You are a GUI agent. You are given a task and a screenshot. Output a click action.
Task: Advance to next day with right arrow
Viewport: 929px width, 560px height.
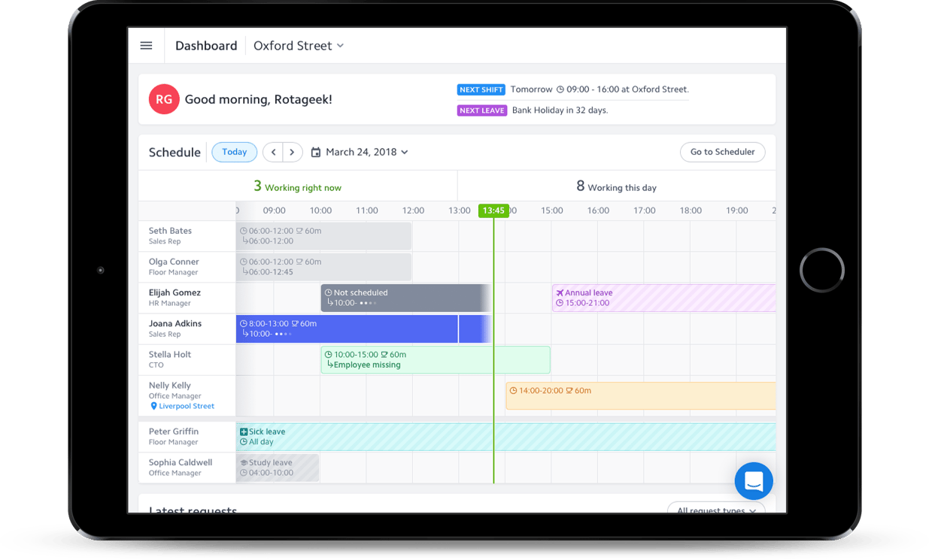click(293, 153)
